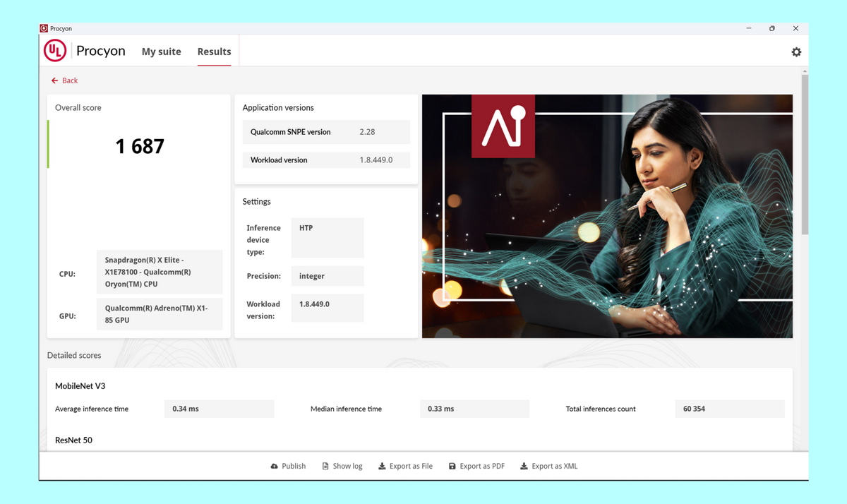Image resolution: width=847 pixels, height=504 pixels.
Task: Click Settings Workload version 1.8.449.0 value
Action: pos(327,308)
